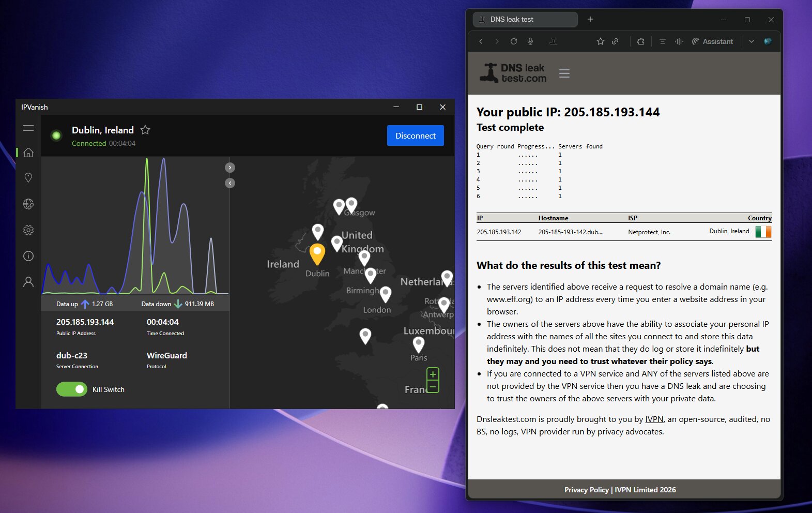Open the Account person icon in IPVanish sidebar

pyautogui.click(x=28, y=282)
